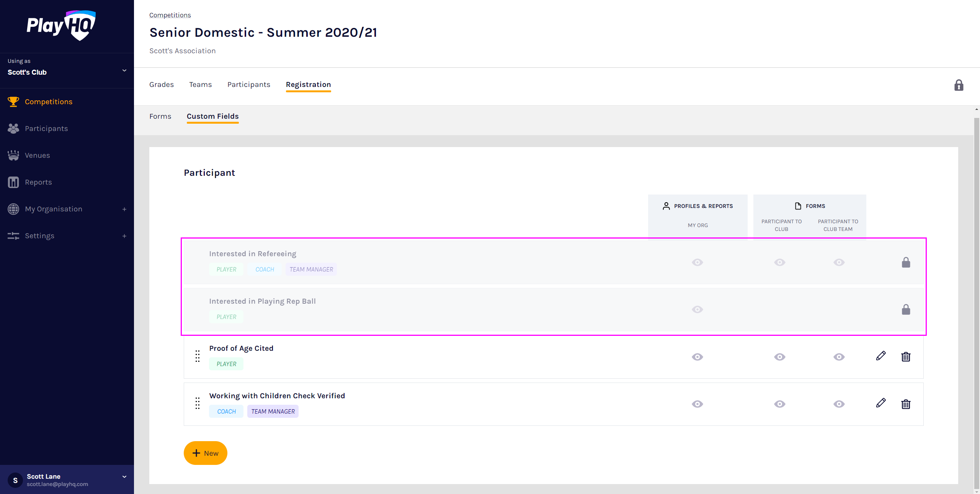
Task: Open Reports from the sidebar
Action: (x=38, y=182)
